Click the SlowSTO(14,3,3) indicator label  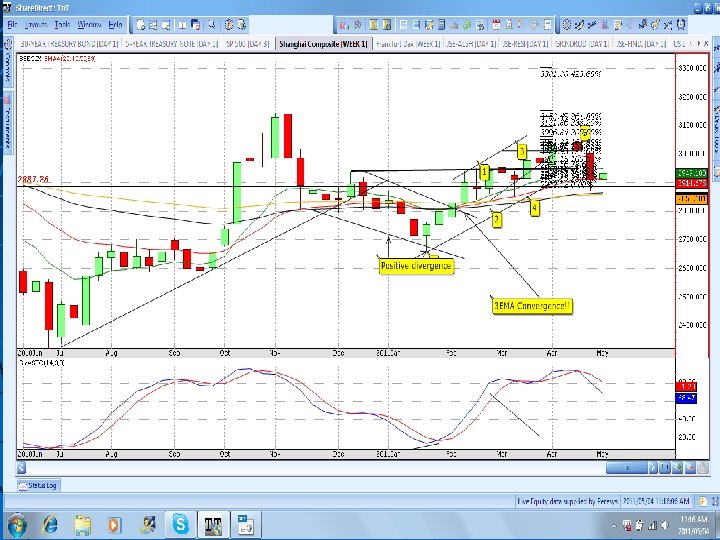point(42,363)
